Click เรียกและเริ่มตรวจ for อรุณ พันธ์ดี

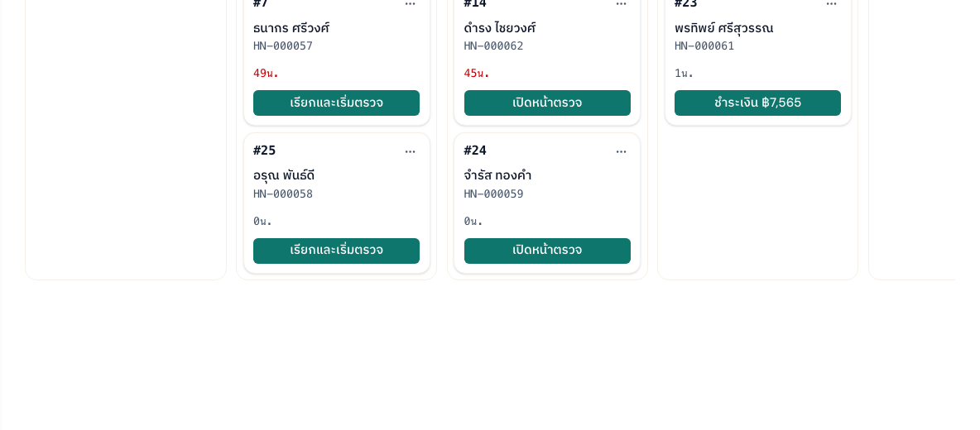336,251
